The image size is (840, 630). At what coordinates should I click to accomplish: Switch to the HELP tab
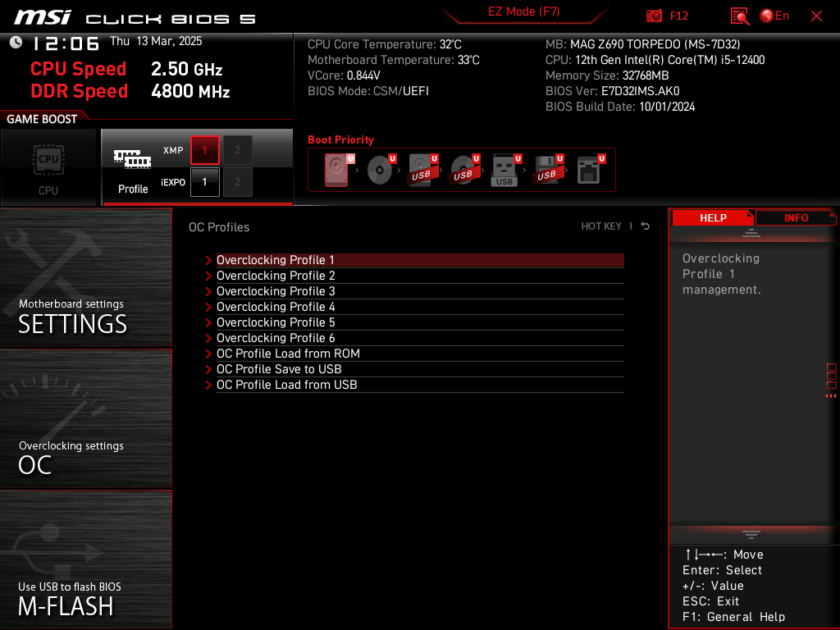click(713, 218)
